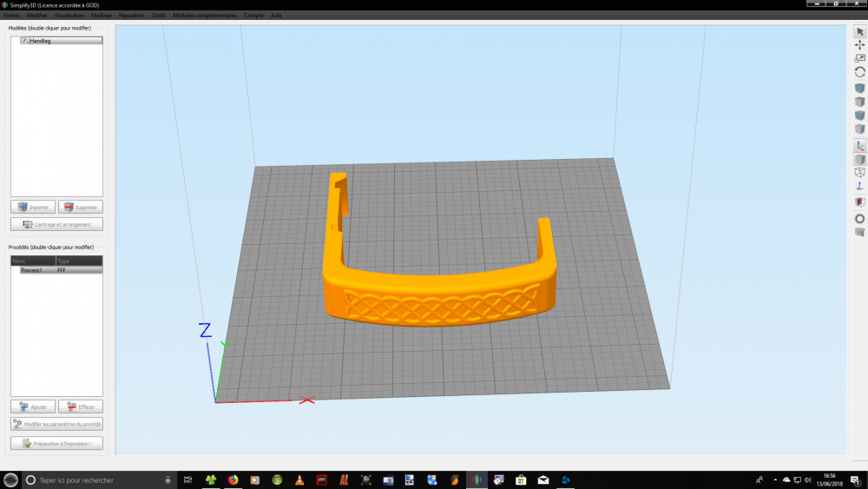Viewport: 868px width, 489px height.
Task: Click the taskbar microphone icon
Action: click(x=168, y=480)
